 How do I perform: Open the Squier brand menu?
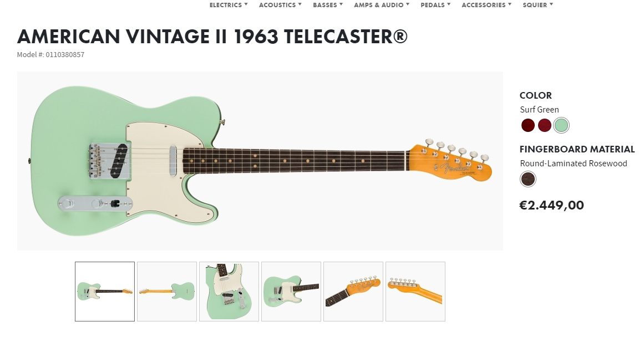point(537,5)
